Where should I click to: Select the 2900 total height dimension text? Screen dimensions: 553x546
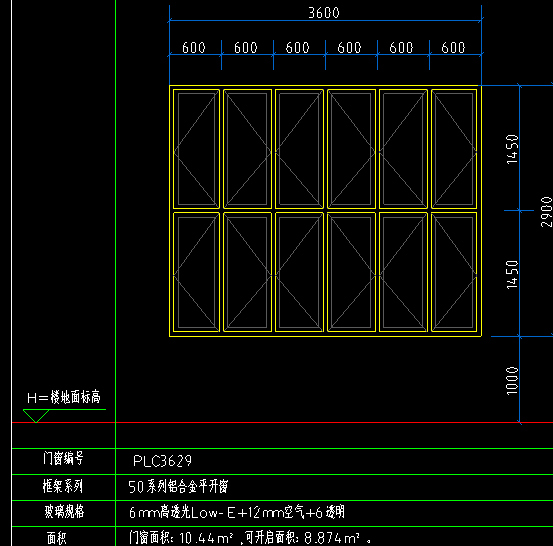pyautogui.click(x=546, y=212)
